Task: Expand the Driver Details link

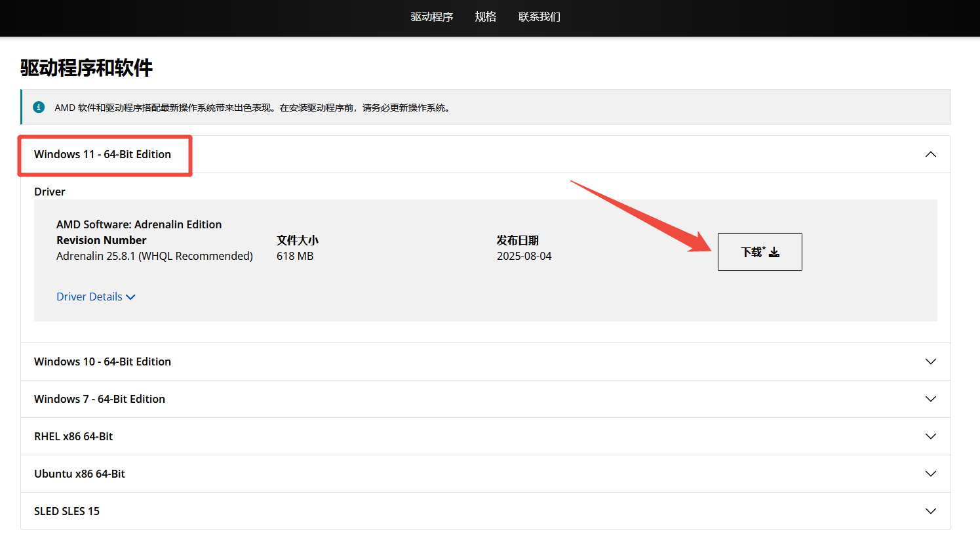Action: [96, 297]
